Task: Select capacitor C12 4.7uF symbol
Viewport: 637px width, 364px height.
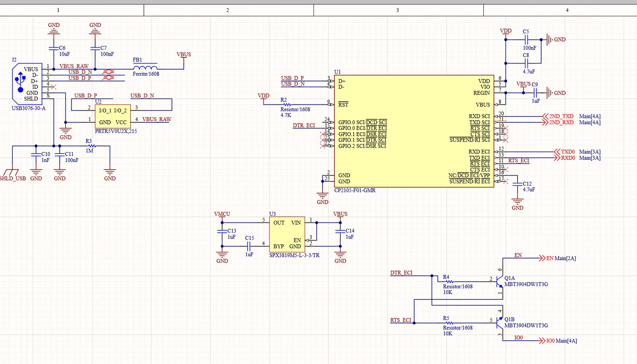Action: 517,184
